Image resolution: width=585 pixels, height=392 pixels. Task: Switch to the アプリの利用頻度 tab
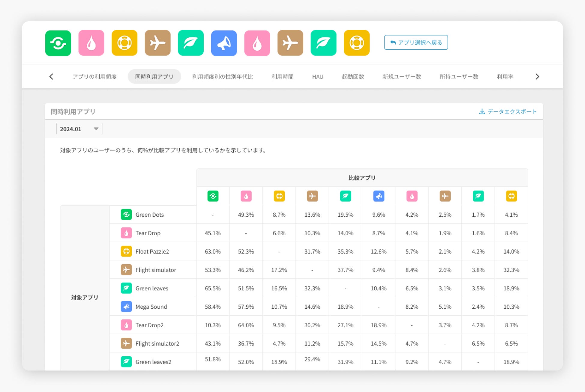[94, 77]
